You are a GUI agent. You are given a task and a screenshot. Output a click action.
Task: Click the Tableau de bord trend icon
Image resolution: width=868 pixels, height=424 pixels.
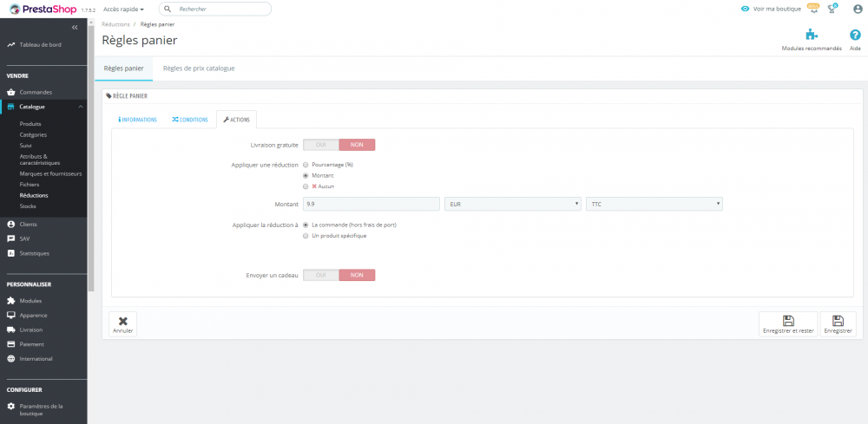11,45
